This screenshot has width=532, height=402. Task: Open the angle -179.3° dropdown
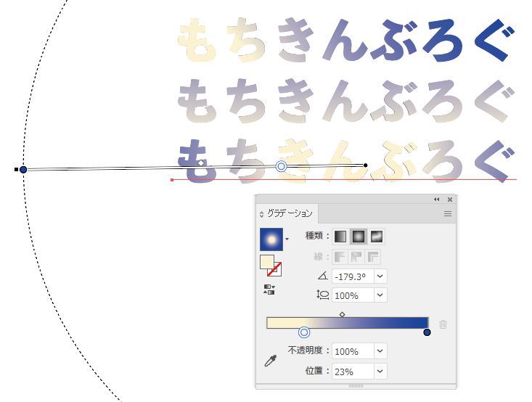pos(380,276)
